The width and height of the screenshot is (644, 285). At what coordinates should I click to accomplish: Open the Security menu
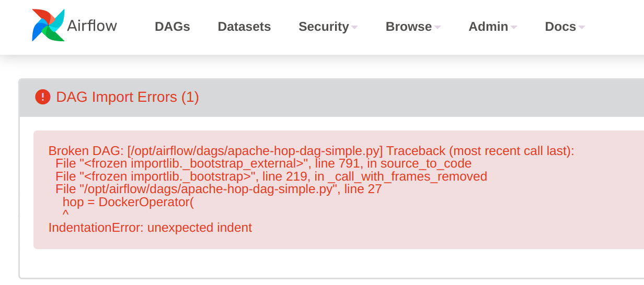pos(324,27)
